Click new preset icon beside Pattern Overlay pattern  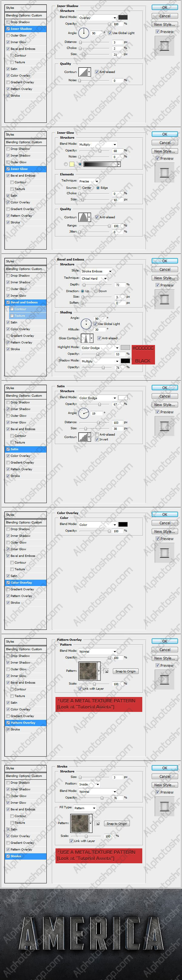(106, 671)
